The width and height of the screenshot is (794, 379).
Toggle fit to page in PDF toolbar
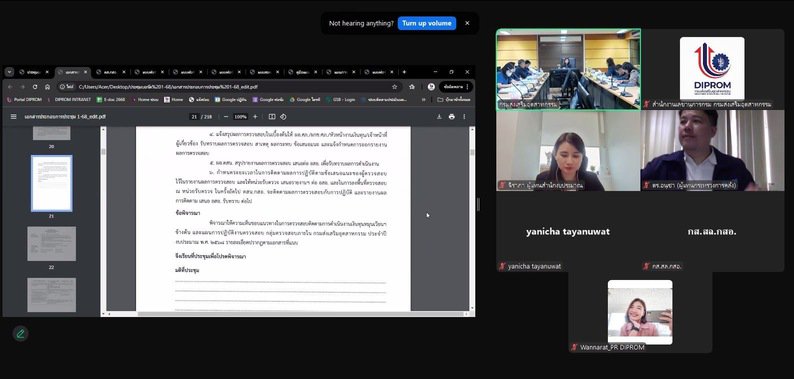coord(272,117)
